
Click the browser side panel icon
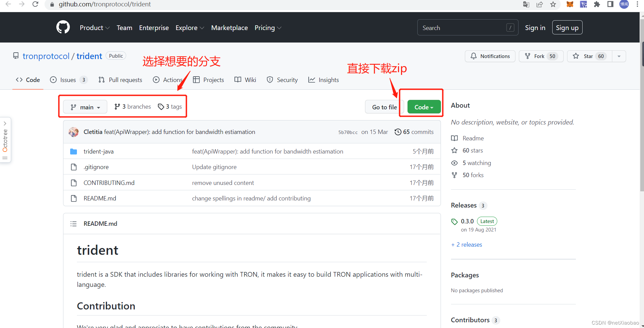click(610, 4)
